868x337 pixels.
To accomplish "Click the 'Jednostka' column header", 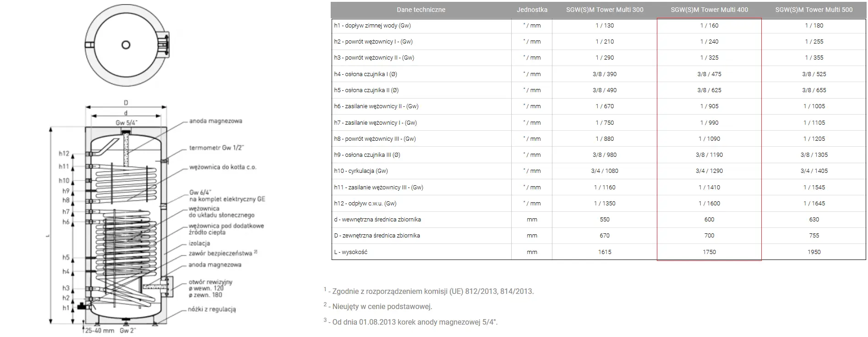I will (x=532, y=10).
